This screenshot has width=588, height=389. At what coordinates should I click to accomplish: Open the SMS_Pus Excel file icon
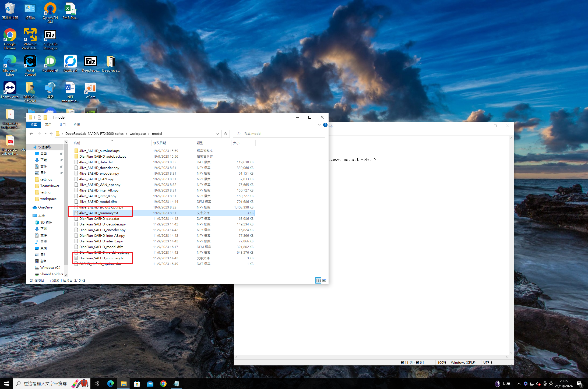coord(71,11)
